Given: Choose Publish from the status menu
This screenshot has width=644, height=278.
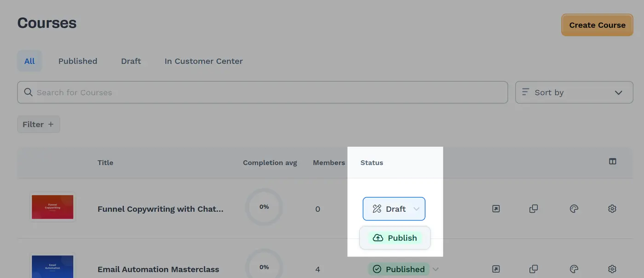Looking at the screenshot, I should pyautogui.click(x=395, y=238).
